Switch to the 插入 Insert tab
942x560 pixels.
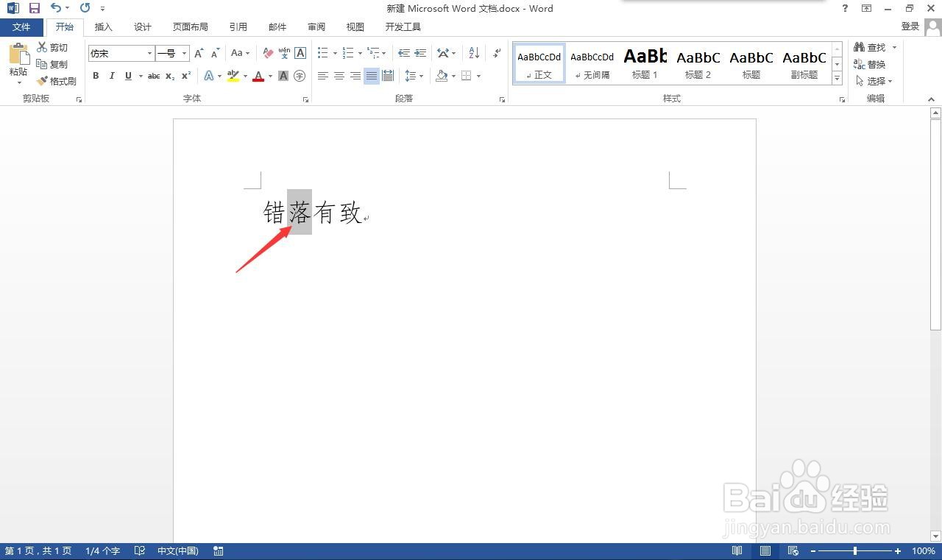[x=104, y=26]
